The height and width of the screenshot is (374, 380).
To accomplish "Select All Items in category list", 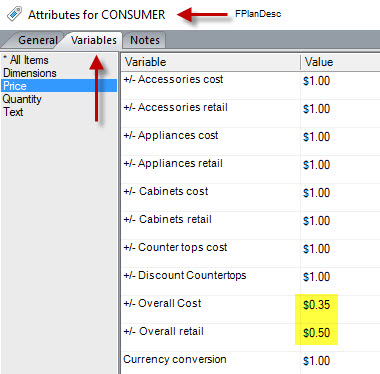I will click(26, 60).
